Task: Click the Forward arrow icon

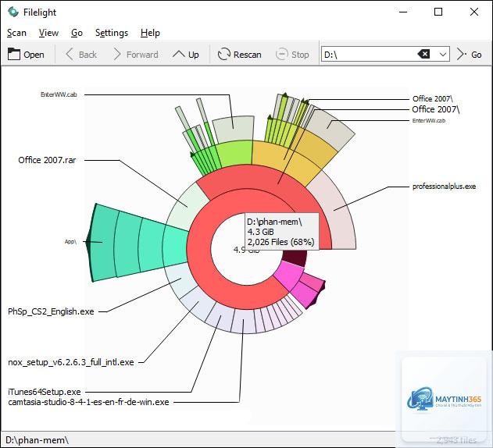Action: tap(117, 55)
